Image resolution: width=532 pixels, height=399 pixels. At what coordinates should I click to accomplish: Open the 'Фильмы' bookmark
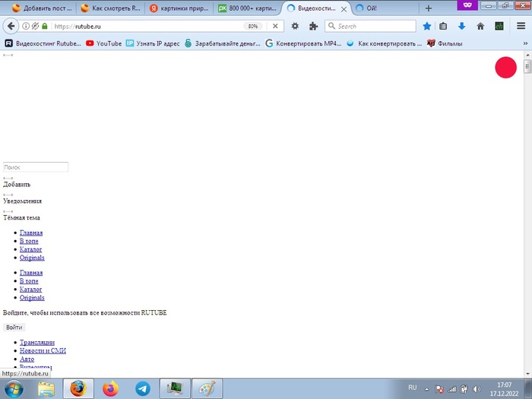point(445,43)
